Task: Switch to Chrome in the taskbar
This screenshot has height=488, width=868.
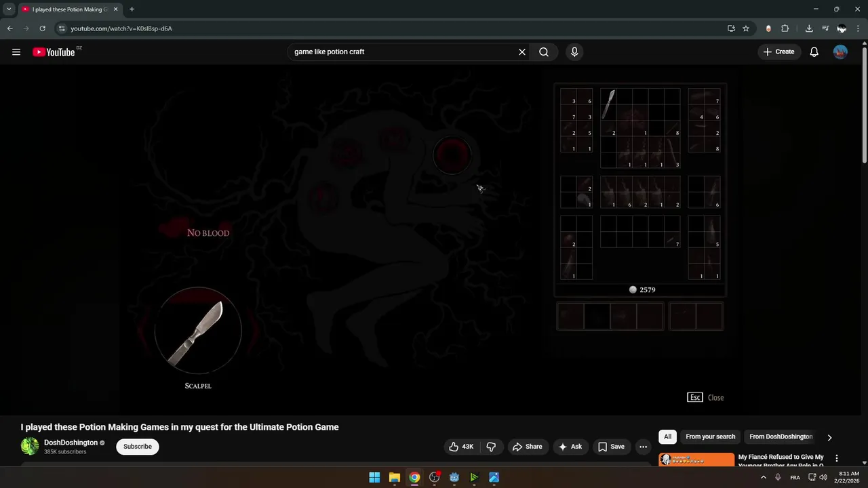Action: (414, 478)
